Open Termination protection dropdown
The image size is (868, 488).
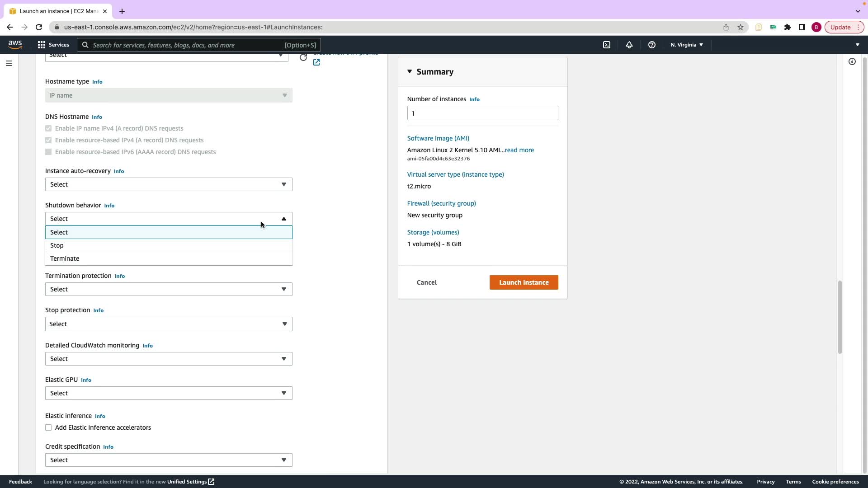(x=169, y=289)
